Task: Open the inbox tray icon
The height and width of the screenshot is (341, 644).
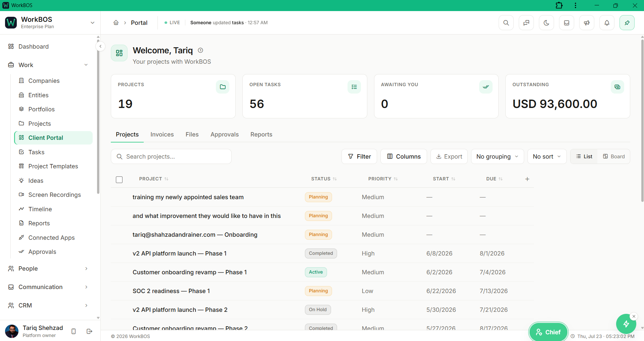Action: point(566,23)
